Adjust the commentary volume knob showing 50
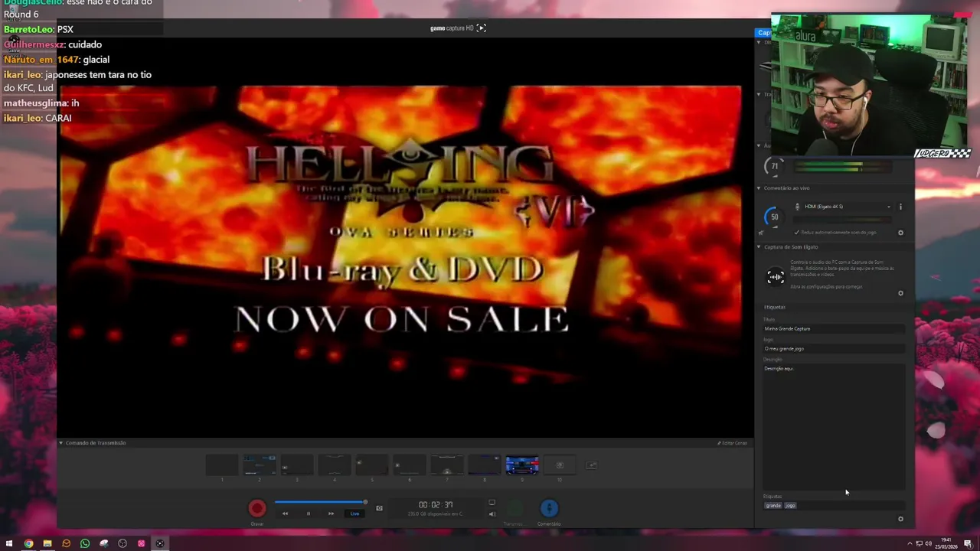 pyautogui.click(x=774, y=217)
